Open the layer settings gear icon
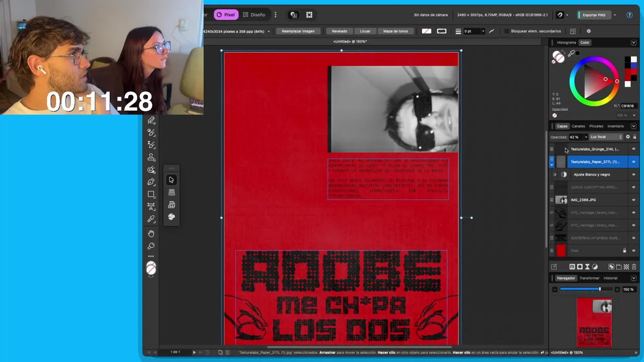 627,137
